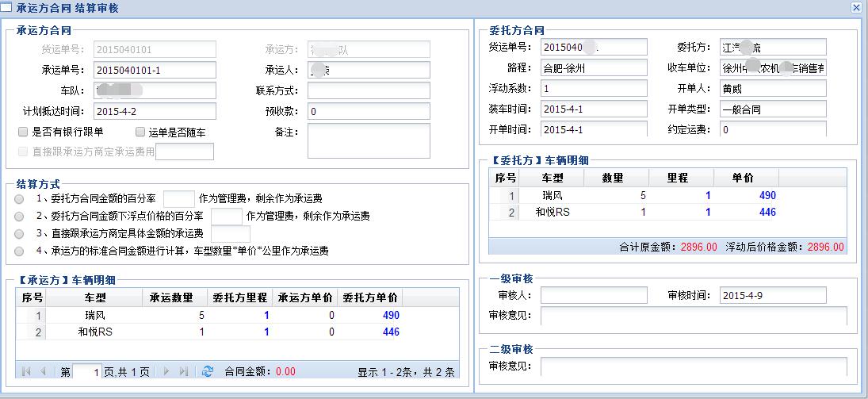
Task: Pick settlement option 4 standard contract radio
Action: (x=19, y=251)
